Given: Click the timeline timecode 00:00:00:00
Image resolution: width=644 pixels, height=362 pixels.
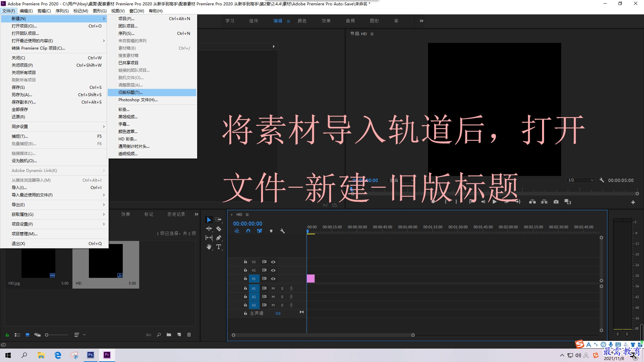Looking at the screenshot, I should [248, 224].
